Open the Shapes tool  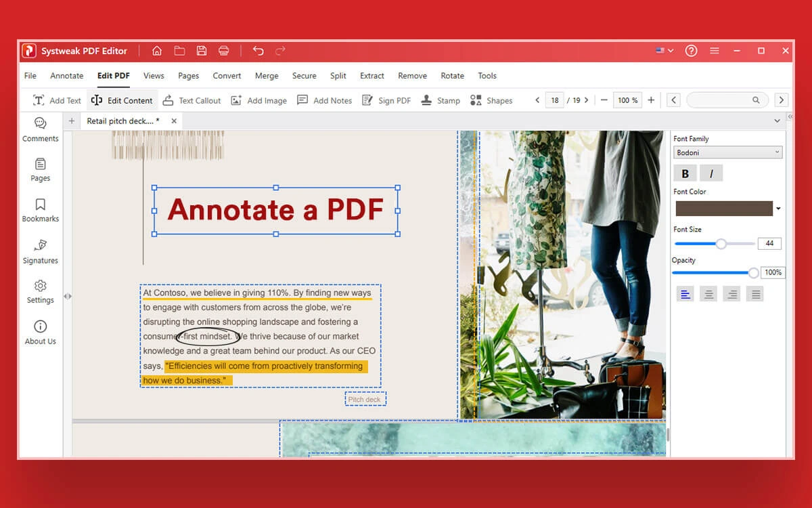pos(491,100)
